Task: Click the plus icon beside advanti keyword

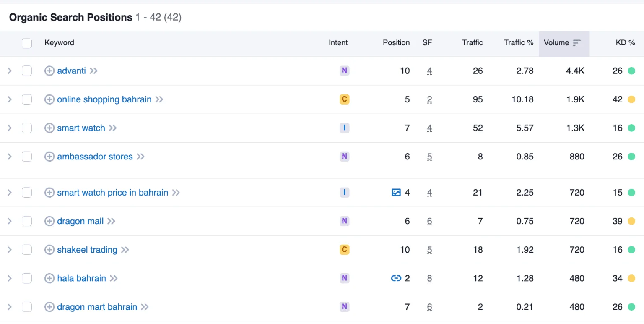Action: point(49,71)
